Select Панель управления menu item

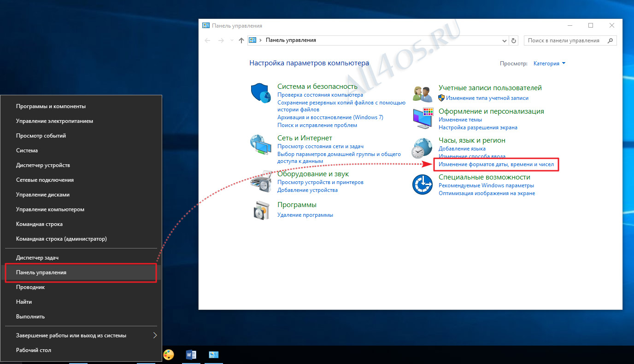[81, 272]
